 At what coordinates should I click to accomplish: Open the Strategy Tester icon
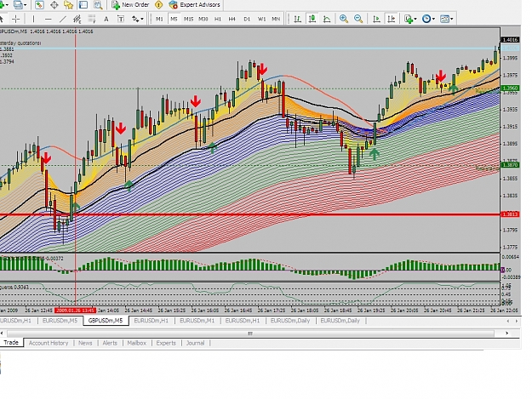pos(98,5)
